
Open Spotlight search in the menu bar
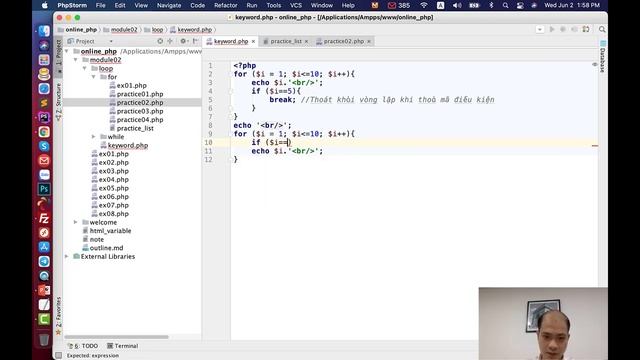[505, 5]
